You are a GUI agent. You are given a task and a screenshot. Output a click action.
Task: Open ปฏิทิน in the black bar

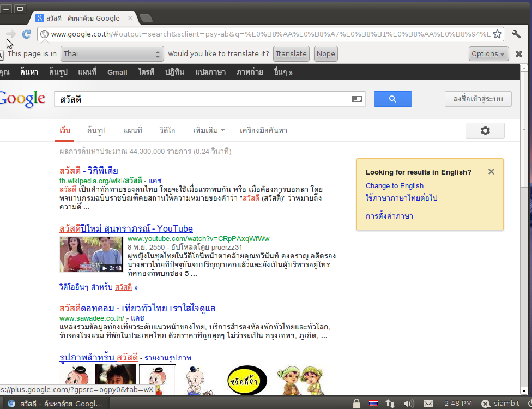coord(175,72)
